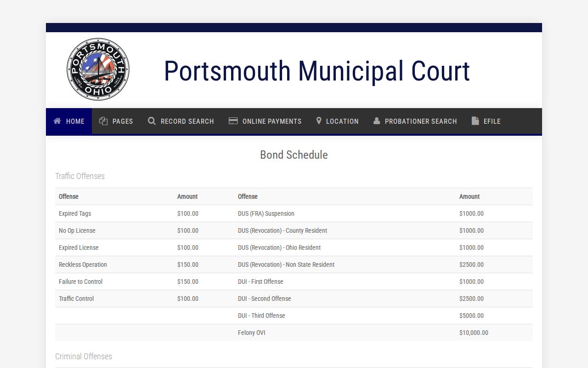Open the Location page
This screenshot has width=588, height=368.
[x=338, y=121]
